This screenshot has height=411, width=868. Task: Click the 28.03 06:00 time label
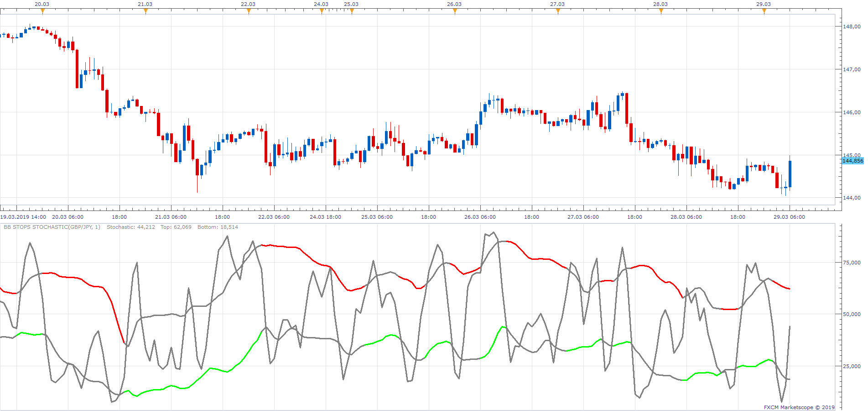[686, 217]
